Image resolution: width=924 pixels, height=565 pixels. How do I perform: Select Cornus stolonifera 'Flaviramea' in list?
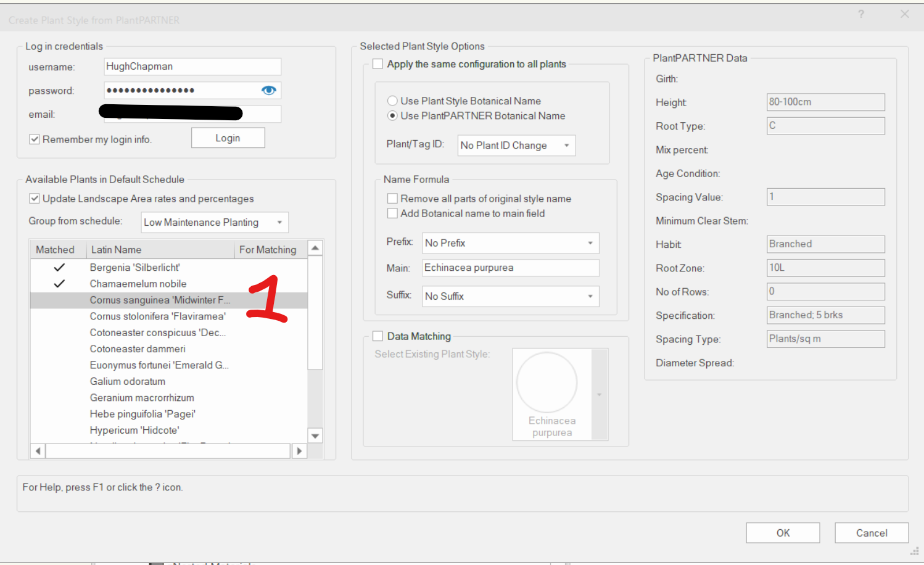(x=158, y=316)
